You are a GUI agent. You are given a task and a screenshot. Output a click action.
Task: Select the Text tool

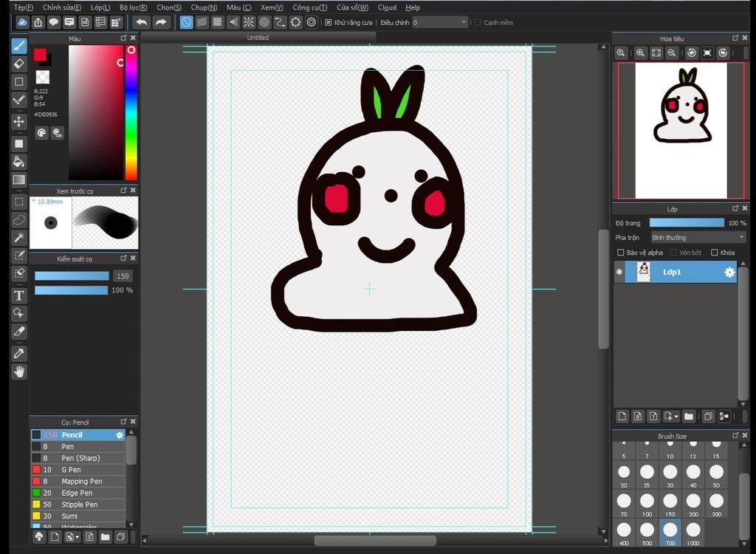point(18,295)
